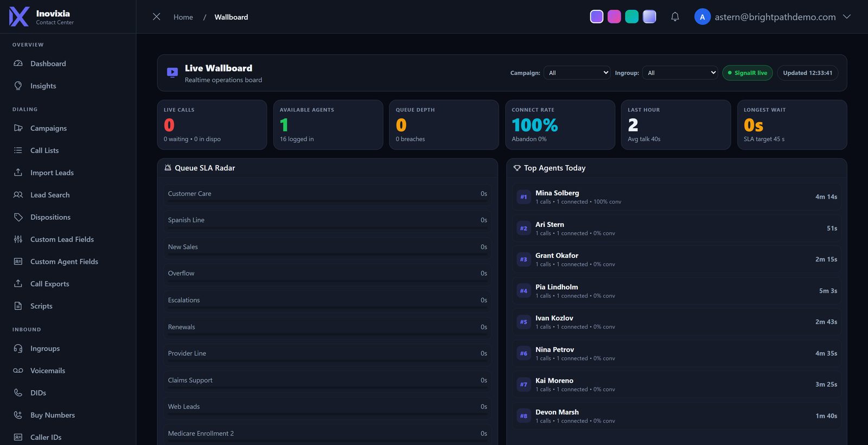This screenshot has width=868, height=445.
Task: Click the user avatar A
Action: 703,17
